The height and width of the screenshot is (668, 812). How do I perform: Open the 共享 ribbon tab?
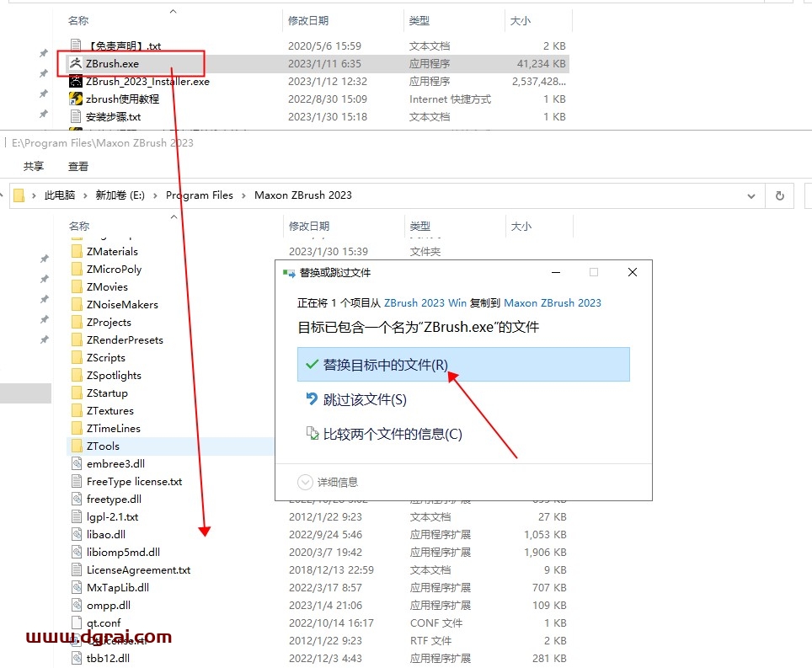click(x=34, y=167)
